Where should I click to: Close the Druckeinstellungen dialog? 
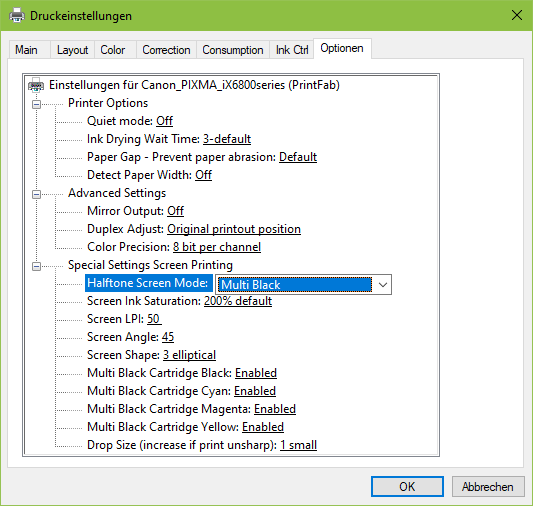click(x=517, y=15)
